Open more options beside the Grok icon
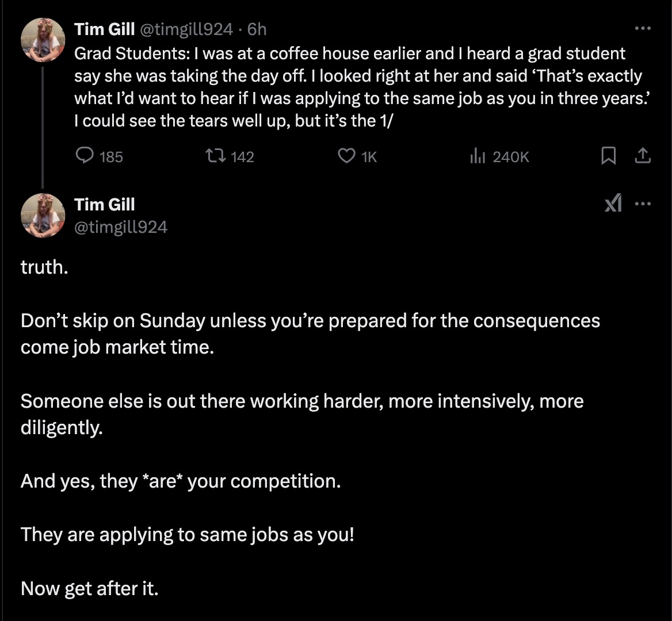Screen dimensions: 672x621 [x=642, y=204]
